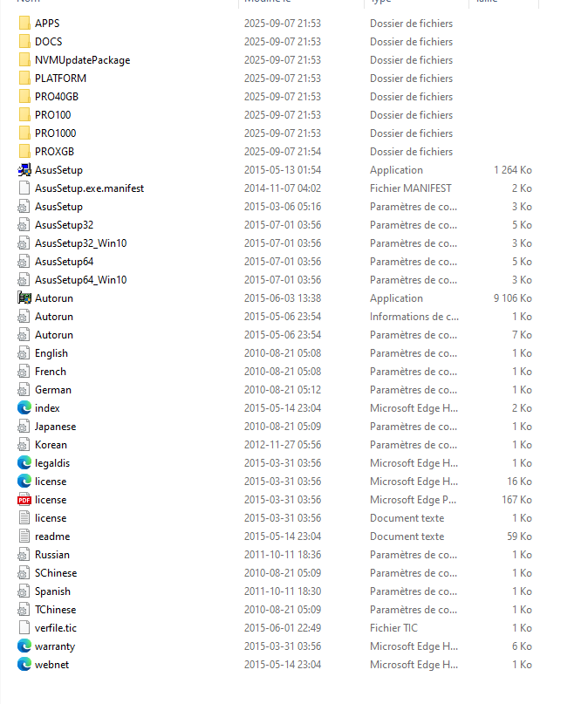This screenshot has width=588, height=704.
Task: Select the Autorun config file sized 7 Ko
Action: (x=54, y=335)
